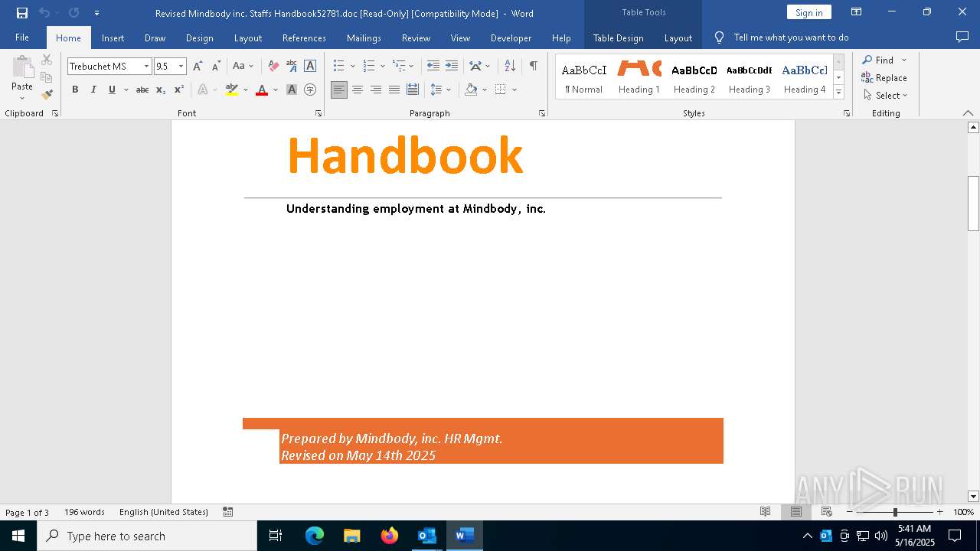Select Center alignment

pyautogui.click(x=358, y=90)
